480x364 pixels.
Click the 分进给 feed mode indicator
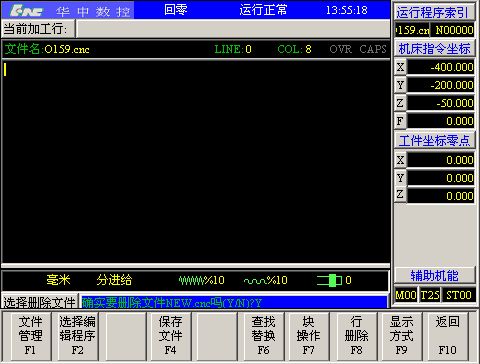114,280
